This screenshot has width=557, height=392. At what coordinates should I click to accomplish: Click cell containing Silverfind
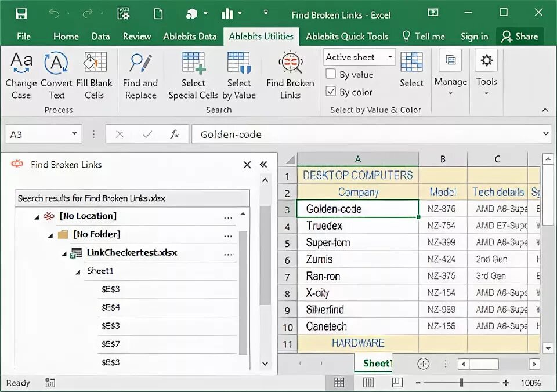click(x=358, y=310)
